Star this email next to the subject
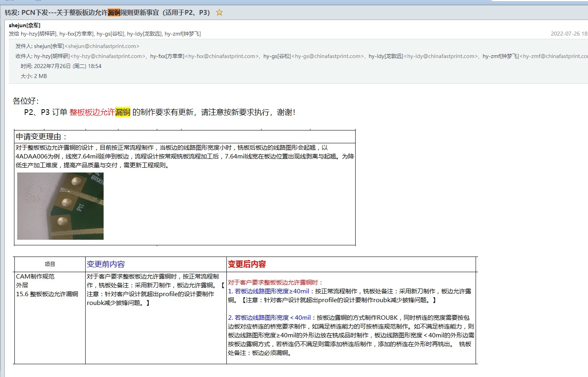The width and height of the screenshot is (588, 377). (x=219, y=12)
